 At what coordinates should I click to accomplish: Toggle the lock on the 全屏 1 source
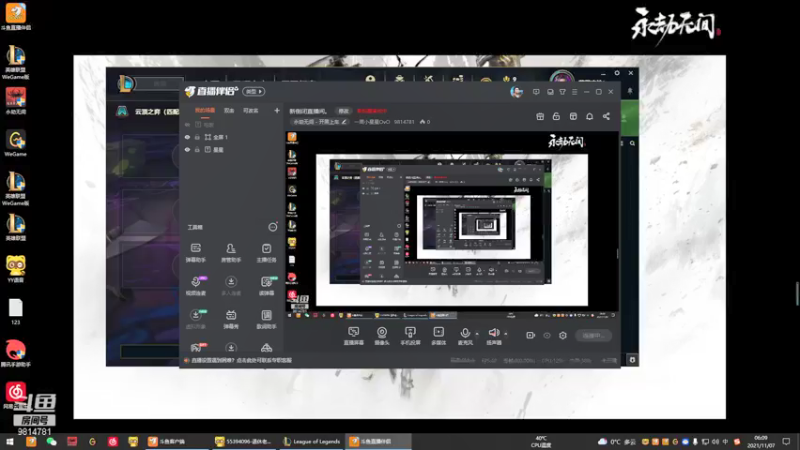point(197,137)
